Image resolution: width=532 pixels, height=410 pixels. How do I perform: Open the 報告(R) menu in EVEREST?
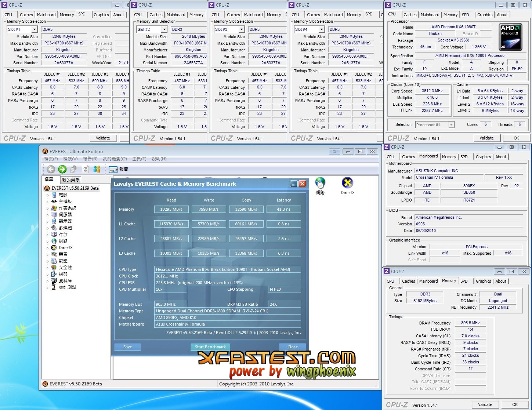(90, 159)
